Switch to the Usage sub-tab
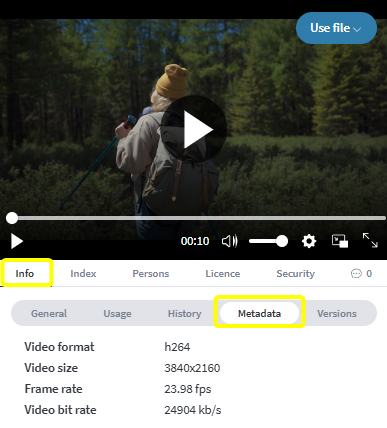This screenshot has width=387, height=428. 117,314
